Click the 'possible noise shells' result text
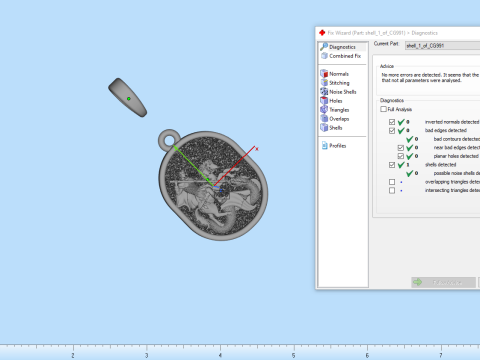Viewport: 480px width, 360px height. [457, 173]
